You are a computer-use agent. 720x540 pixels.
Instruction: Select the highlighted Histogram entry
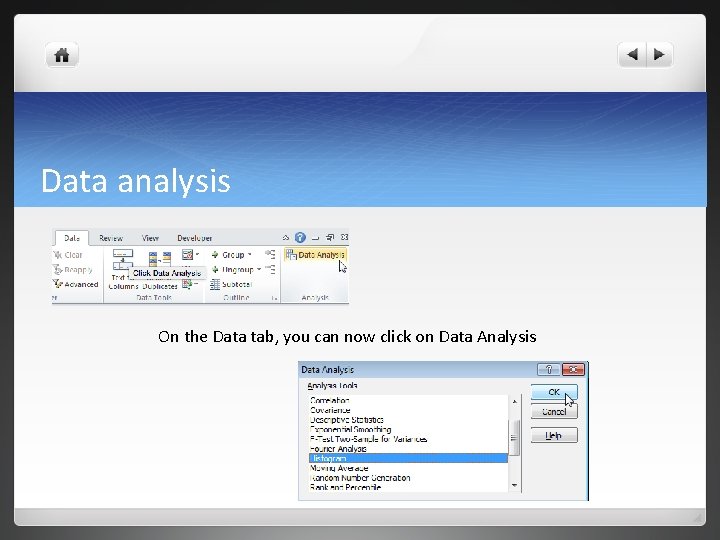pyautogui.click(x=408, y=458)
